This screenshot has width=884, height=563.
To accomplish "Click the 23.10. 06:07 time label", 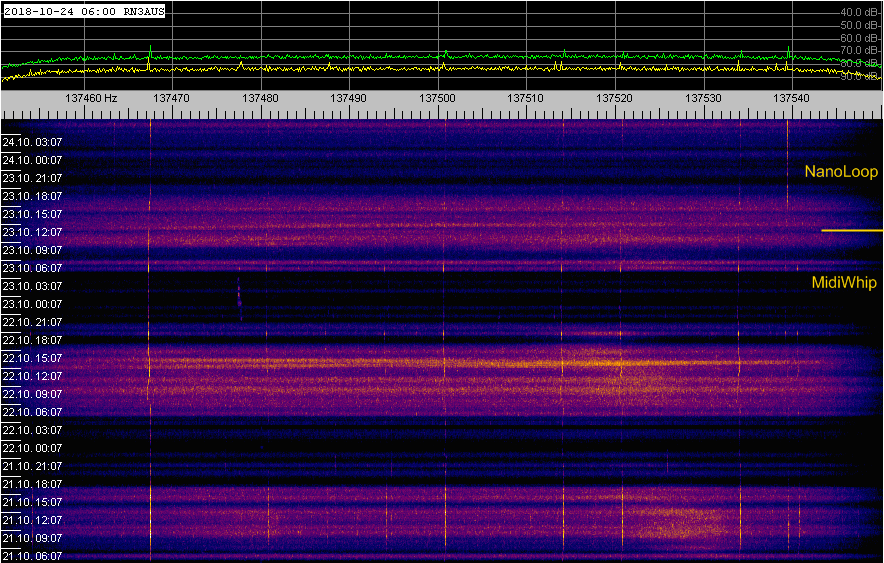I will coord(32,268).
